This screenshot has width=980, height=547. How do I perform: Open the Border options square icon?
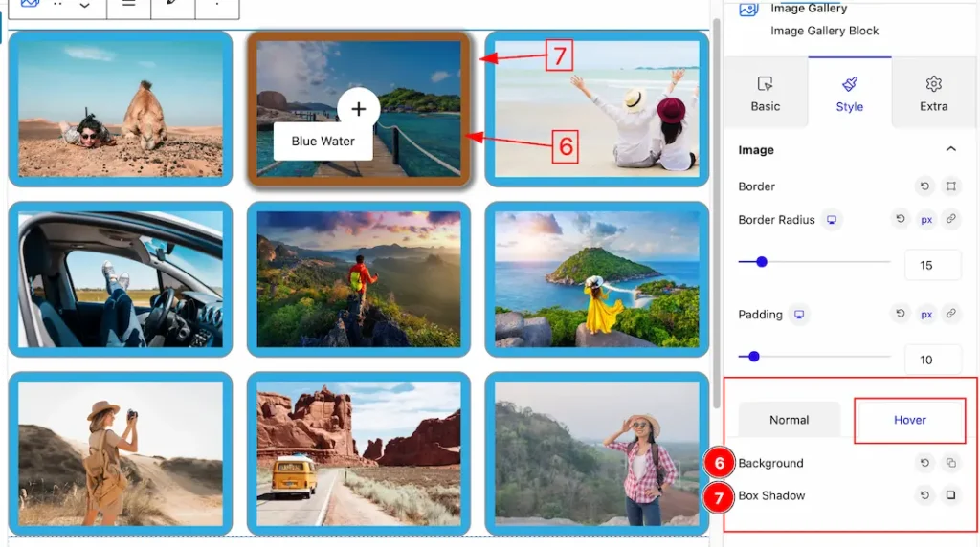coord(950,186)
